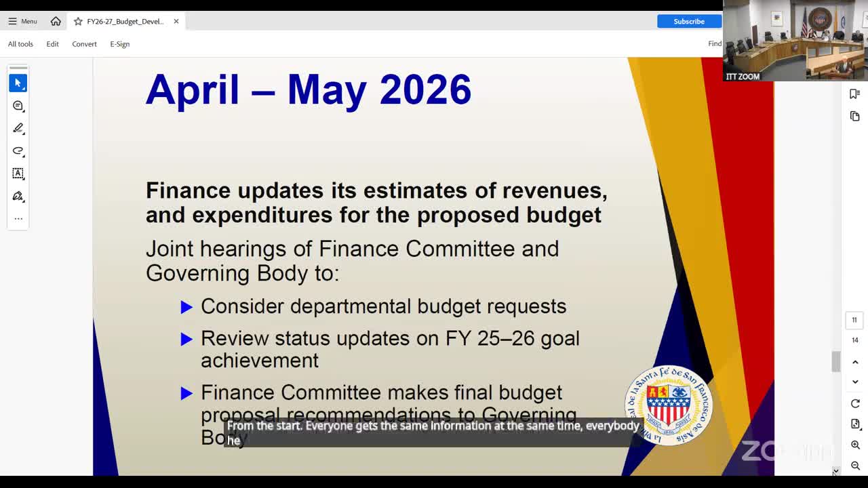868x488 pixels.
Task: Click the Subscribe button
Action: [x=689, y=21]
